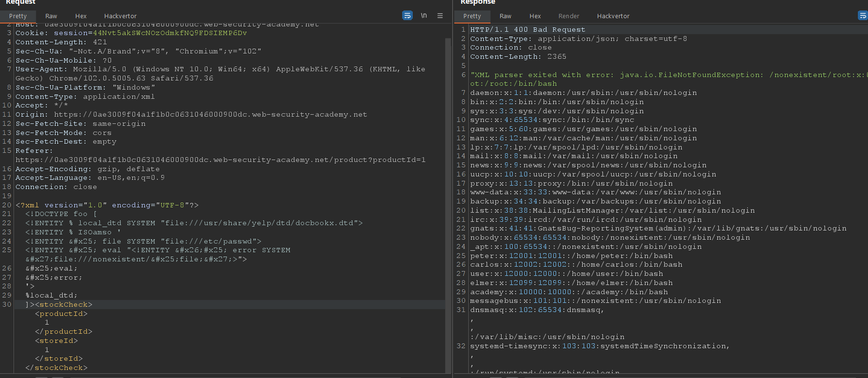Screen dimensions: 868x378
Task: Click the peter user passwd entry
Action: [571, 256]
